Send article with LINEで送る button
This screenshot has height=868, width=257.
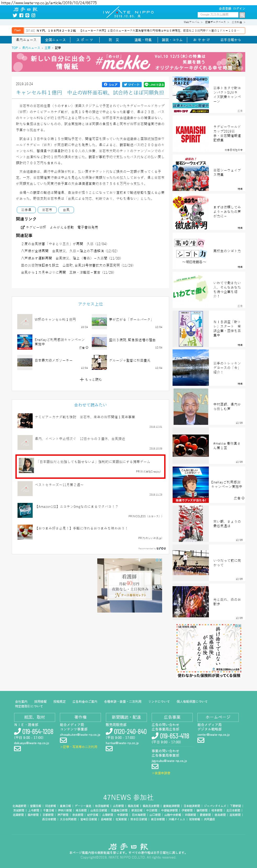point(154,85)
